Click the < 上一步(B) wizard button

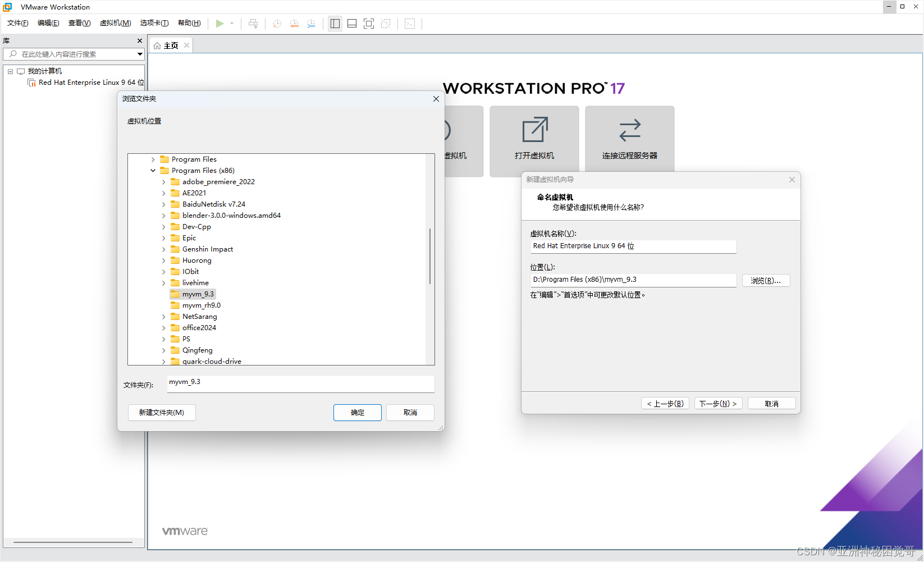pos(665,404)
